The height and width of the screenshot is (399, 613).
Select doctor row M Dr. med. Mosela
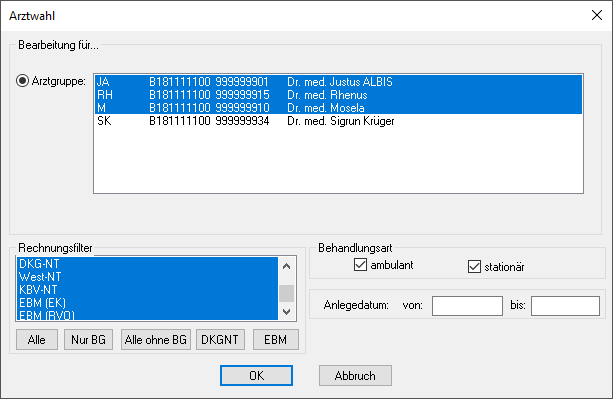(x=339, y=107)
